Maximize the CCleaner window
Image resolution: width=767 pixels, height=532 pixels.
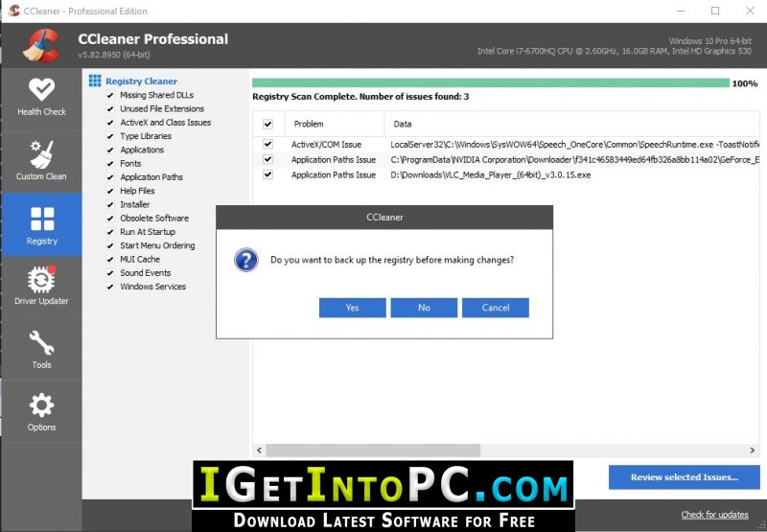pyautogui.click(x=715, y=11)
